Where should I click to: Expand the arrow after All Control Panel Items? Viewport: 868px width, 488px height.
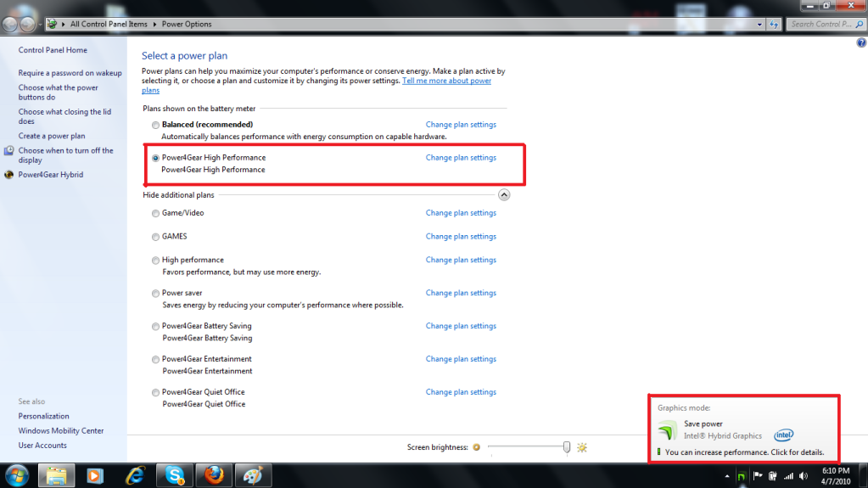pyautogui.click(x=154, y=25)
